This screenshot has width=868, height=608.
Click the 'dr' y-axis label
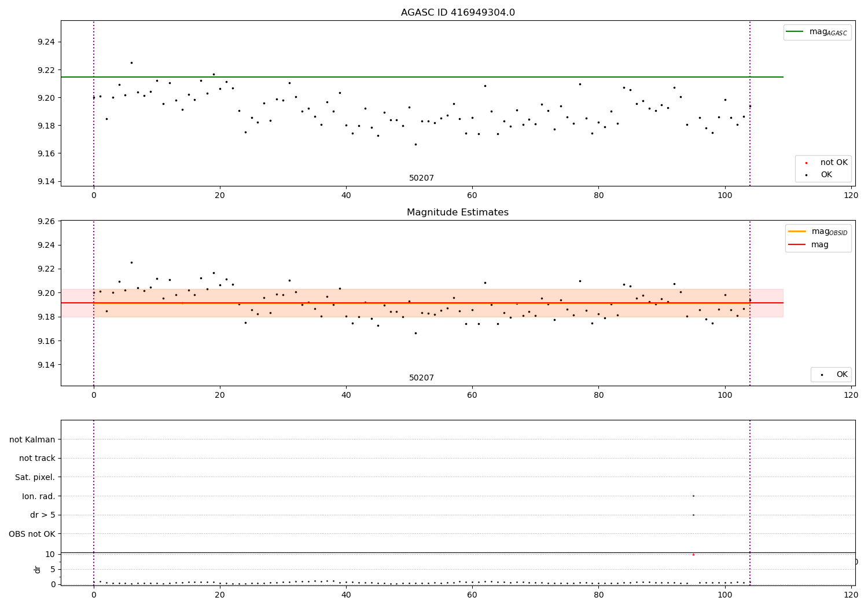pyautogui.click(x=38, y=569)
